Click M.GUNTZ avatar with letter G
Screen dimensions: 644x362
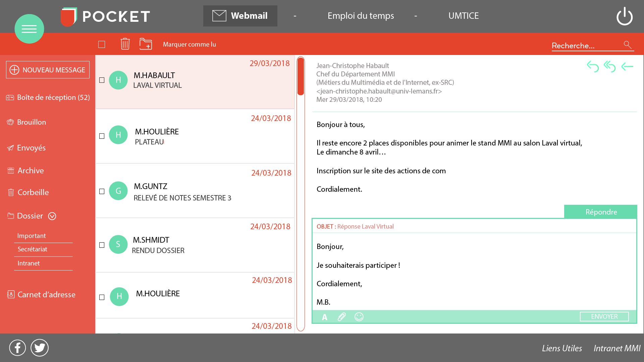(118, 191)
